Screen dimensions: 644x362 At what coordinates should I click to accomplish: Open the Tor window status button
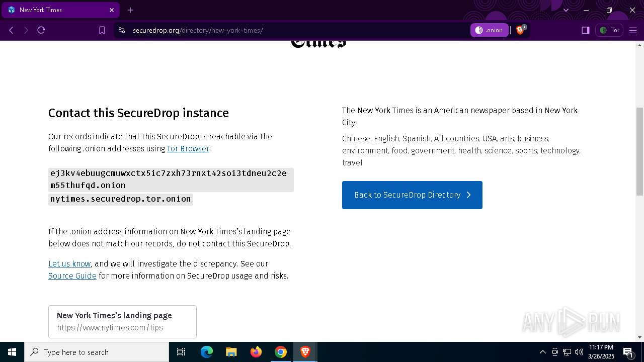coord(609,30)
